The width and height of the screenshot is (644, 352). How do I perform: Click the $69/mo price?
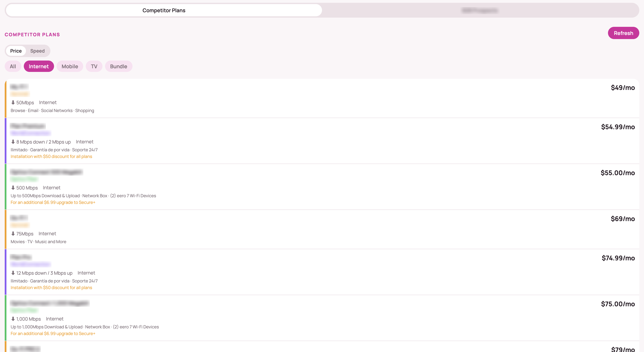pos(623,219)
